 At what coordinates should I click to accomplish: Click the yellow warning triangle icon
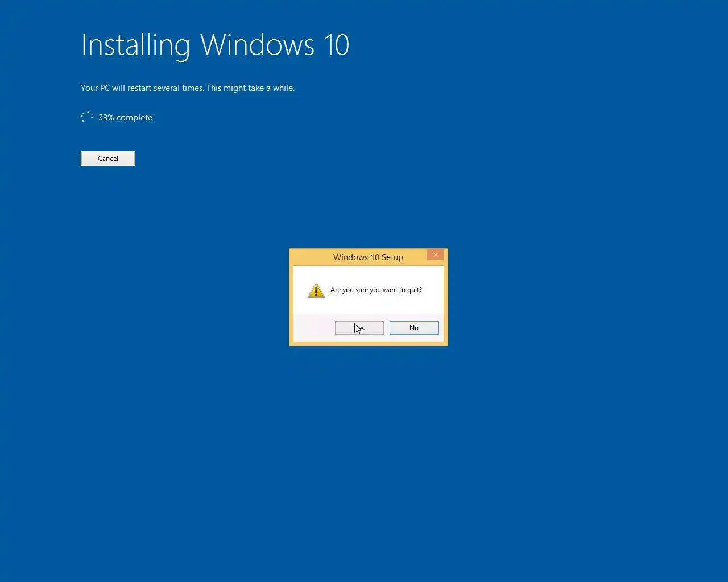pyautogui.click(x=316, y=290)
